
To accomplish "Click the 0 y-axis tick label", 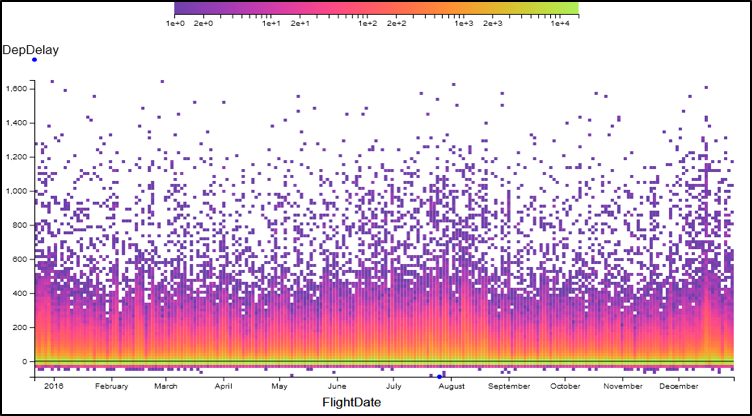I will pos(25,362).
